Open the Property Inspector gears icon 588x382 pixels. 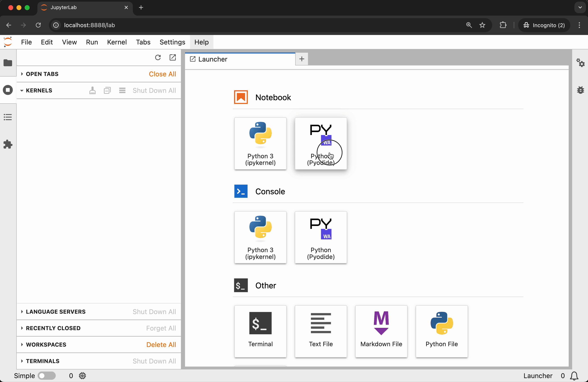[580, 63]
